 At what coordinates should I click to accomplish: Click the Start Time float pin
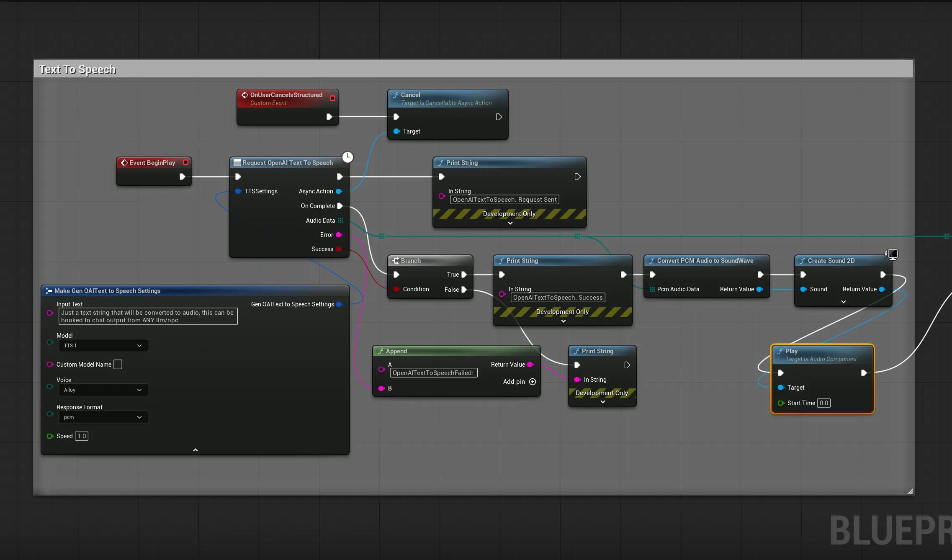(x=781, y=403)
